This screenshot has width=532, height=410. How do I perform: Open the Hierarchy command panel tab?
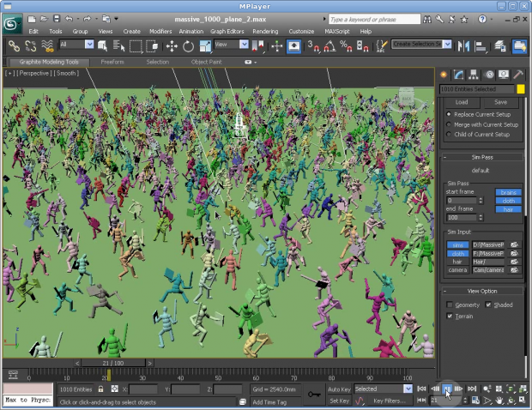tap(474, 75)
